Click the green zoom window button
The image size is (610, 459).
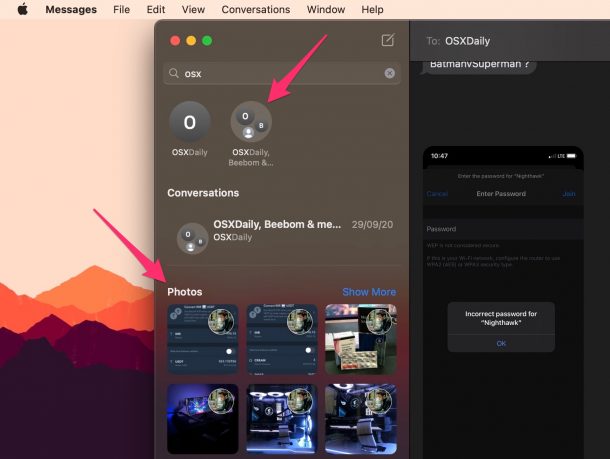(207, 41)
